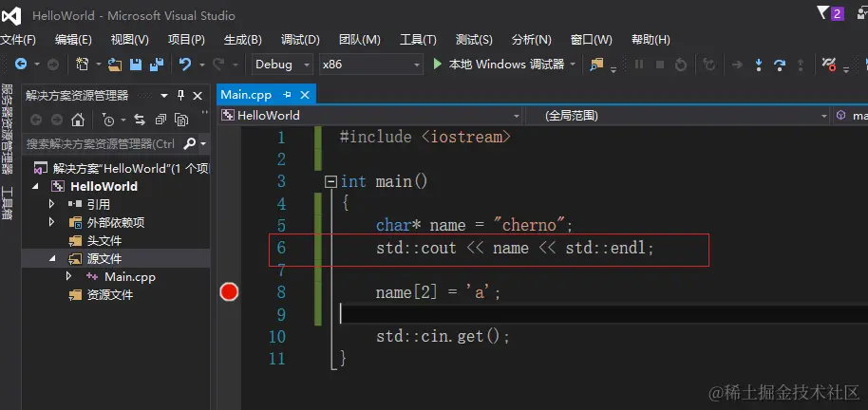868x410 pixels.
Task: Open the 分析(N) menu
Action: [532, 40]
